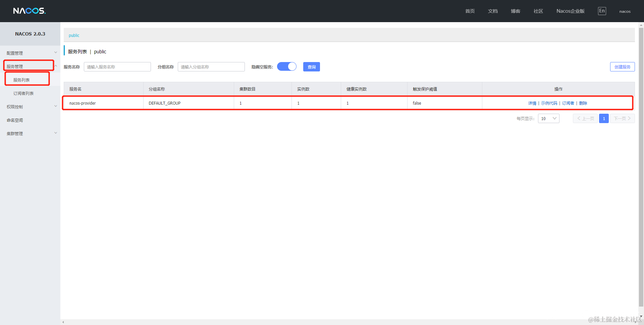
Task: Open 服务管理 menu label
Action: coord(15,66)
